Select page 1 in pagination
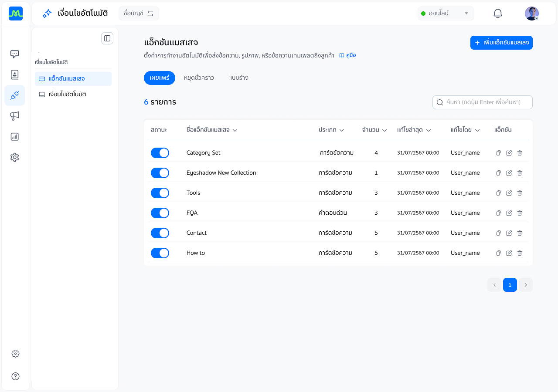Screen dimensions: 558x392 click(x=510, y=285)
